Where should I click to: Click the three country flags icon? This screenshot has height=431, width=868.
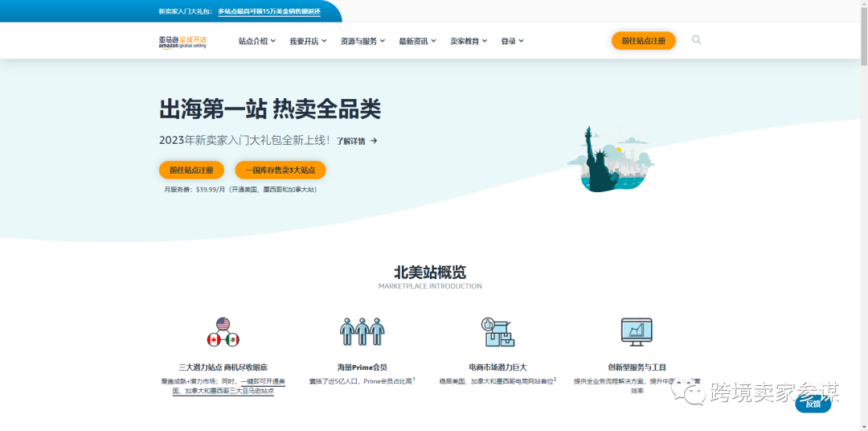click(223, 332)
